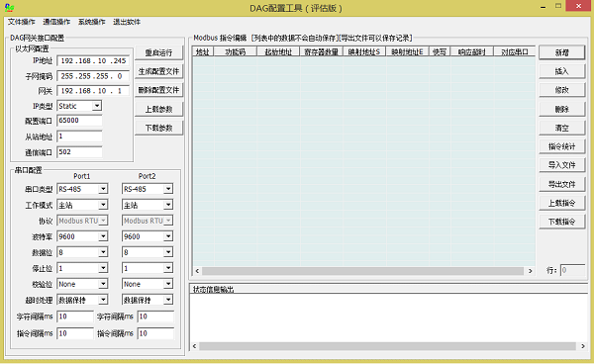Open the 文件操作 menu
This screenshot has height=364, width=594.
(x=22, y=22)
